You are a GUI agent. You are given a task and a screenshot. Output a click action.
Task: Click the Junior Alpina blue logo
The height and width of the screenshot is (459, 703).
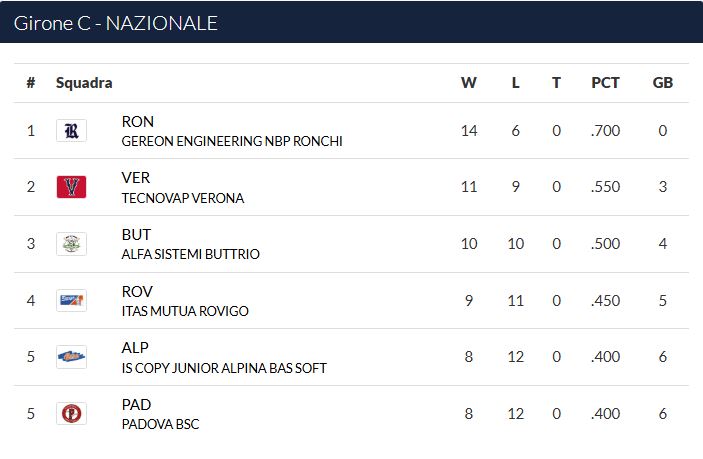click(x=71, y=357)
